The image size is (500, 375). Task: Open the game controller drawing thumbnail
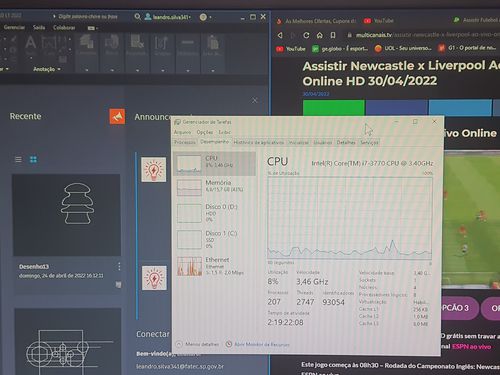pos(68,342)
